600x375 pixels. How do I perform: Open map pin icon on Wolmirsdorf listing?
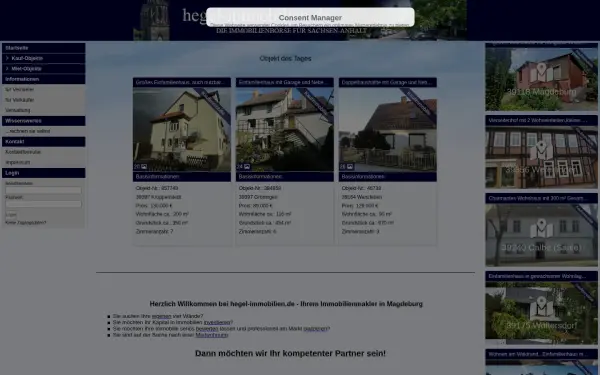click(541, 306)
